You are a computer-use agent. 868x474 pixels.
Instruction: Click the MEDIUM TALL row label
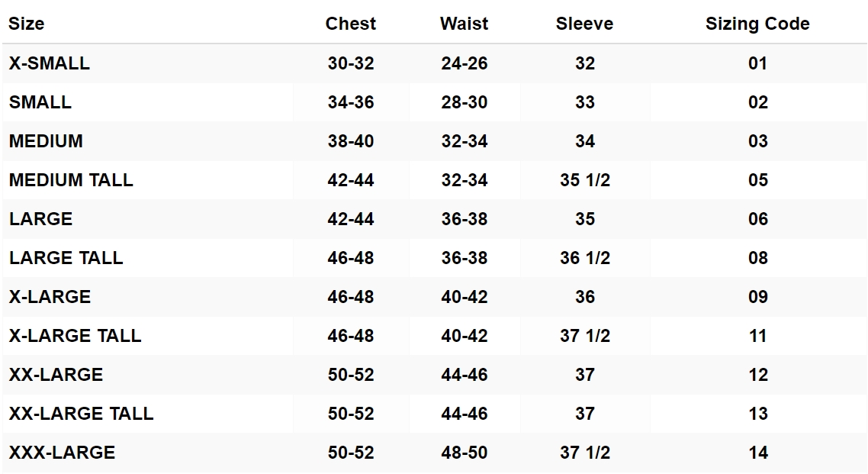71,180
